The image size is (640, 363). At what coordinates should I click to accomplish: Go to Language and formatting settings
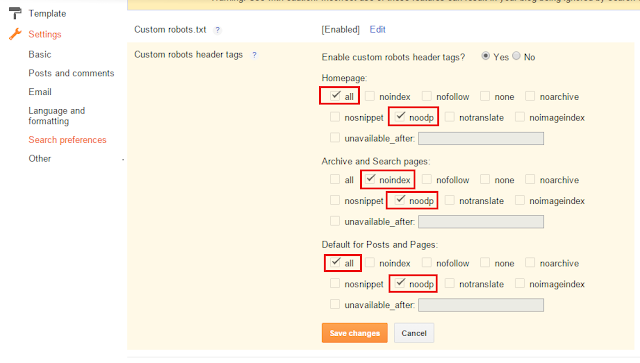[x=56, y=116]
